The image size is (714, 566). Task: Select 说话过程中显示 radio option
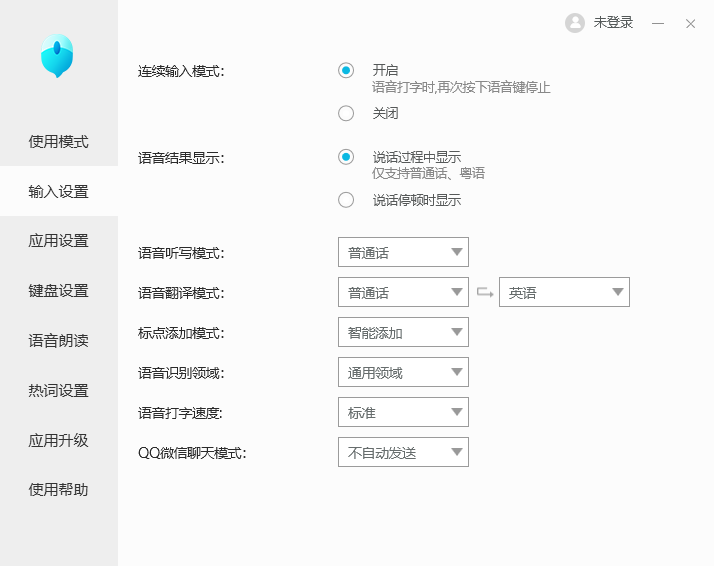346,157
